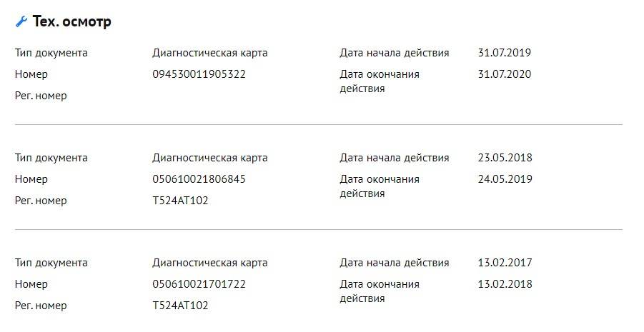The height and width of the screenshot is (332, 644).
Task: Click the wrench icon beside Тех. осмотр
Action: pyautogui.click(x=21, y=22)
